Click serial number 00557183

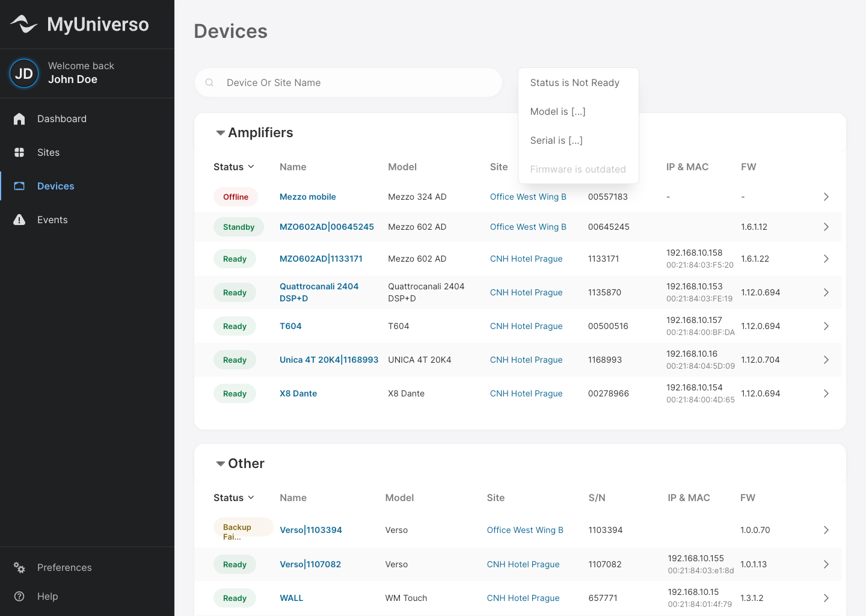click(608, 197)
